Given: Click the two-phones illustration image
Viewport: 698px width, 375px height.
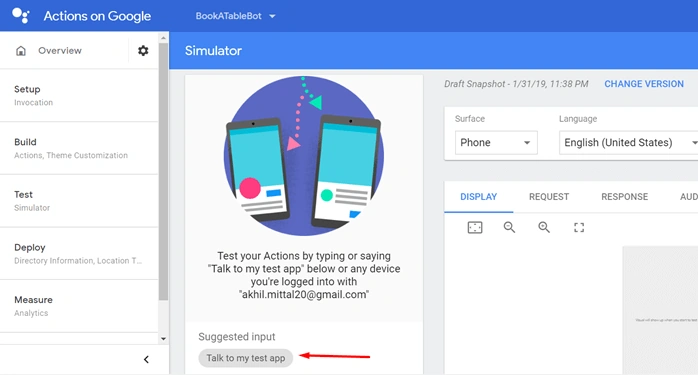Looking at the screenshot, I should 304,156.
